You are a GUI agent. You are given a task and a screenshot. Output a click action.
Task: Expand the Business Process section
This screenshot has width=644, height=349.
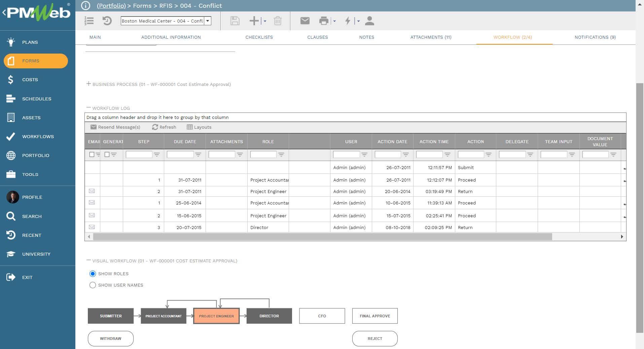[x=88, y=84]
